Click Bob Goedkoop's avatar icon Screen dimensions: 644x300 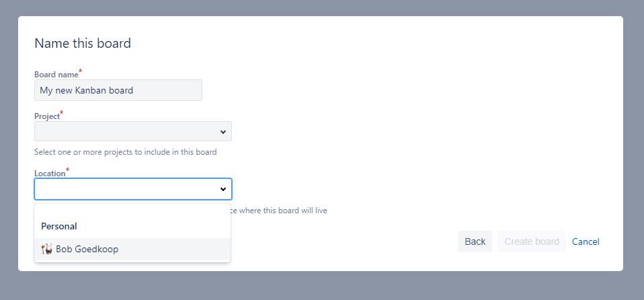click(47, 249)
